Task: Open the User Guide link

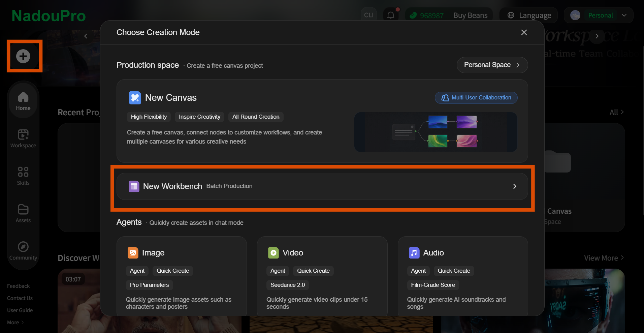Action: click(x=20, y=310)
